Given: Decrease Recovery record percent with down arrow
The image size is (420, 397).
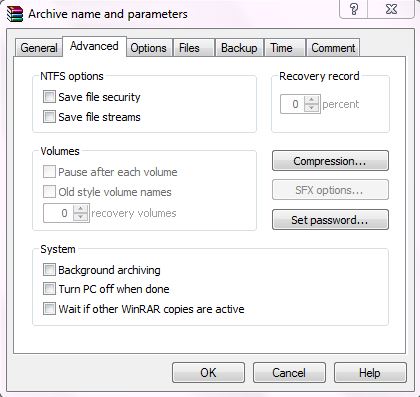Looking at the screenshot, I should click(312, 108).
